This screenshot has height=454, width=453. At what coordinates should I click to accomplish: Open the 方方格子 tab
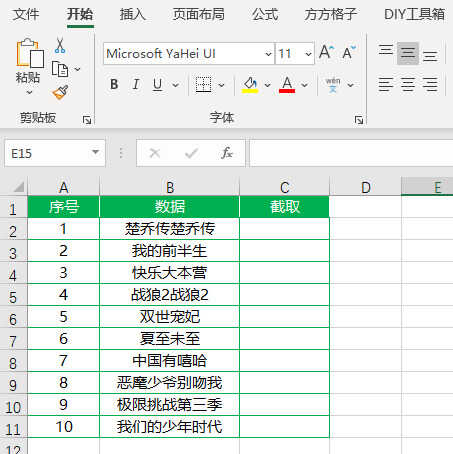331,14
